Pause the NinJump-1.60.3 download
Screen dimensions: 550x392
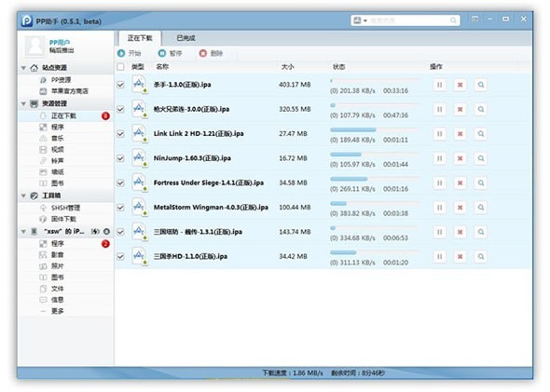coord(439,158)
